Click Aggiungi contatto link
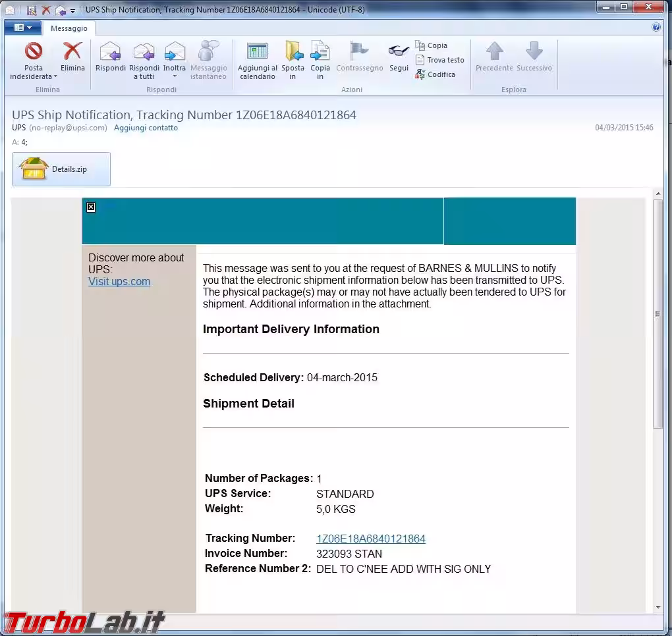The image size is (672, 636). pos(146,128)
